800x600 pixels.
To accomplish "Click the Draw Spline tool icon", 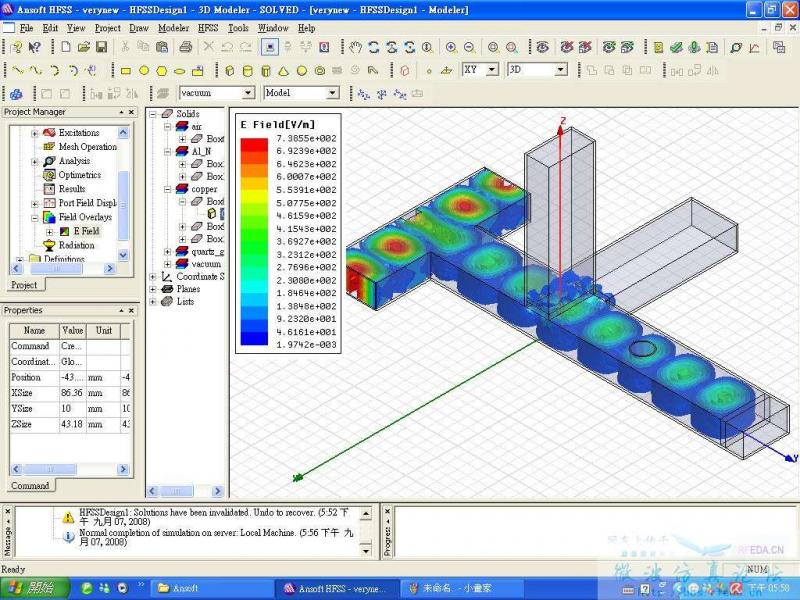I will [x=36, y=70].
